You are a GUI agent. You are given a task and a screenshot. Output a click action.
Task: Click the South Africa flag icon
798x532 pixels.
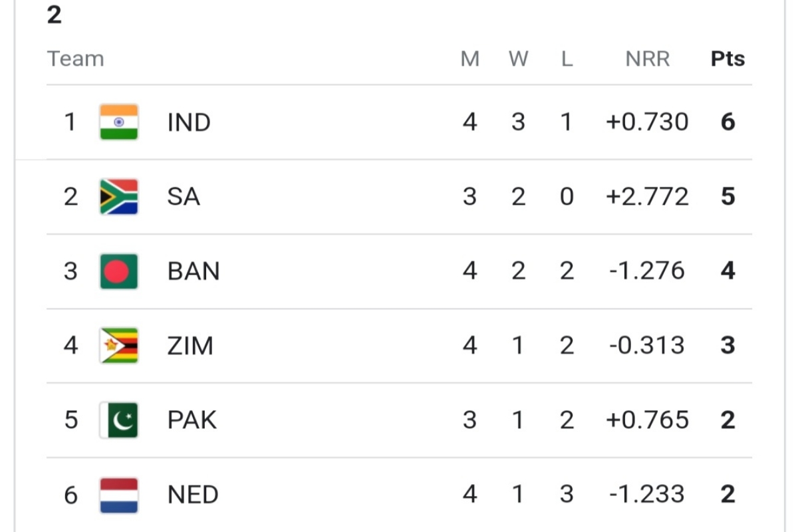coord(119,196)
